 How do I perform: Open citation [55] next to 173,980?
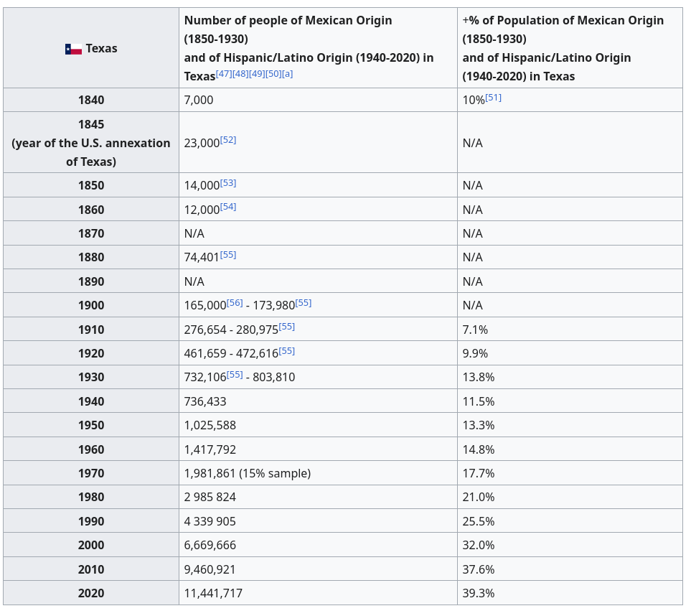[304, 303]
